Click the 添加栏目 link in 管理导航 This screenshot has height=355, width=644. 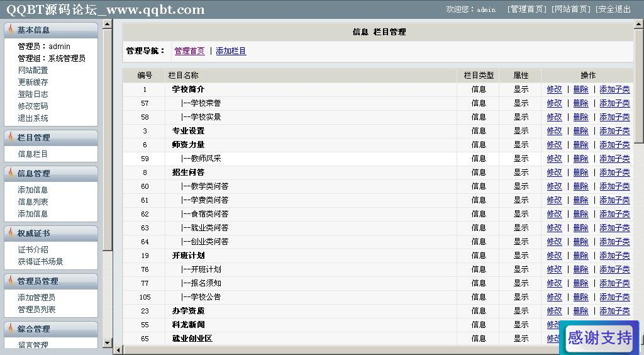click(x=231, y=51)
